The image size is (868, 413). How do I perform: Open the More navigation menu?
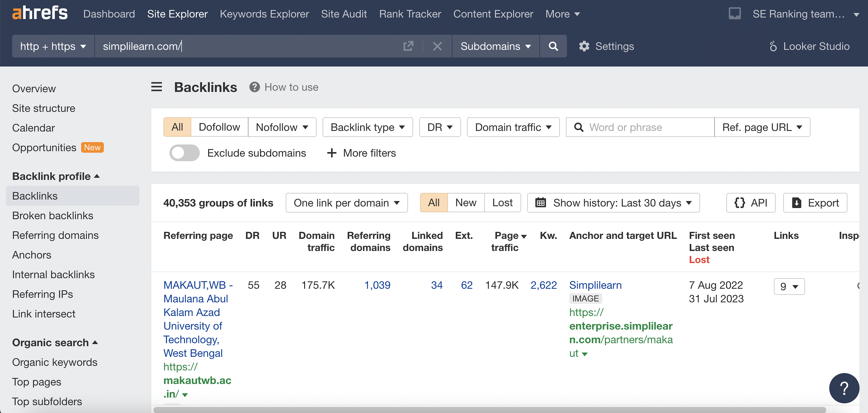tap(562, 14)
